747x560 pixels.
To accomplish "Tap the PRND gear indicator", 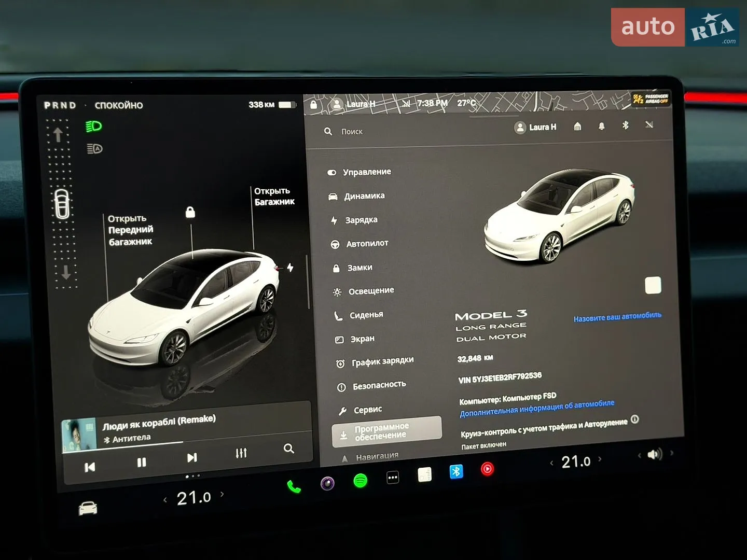I will (60, 105).
